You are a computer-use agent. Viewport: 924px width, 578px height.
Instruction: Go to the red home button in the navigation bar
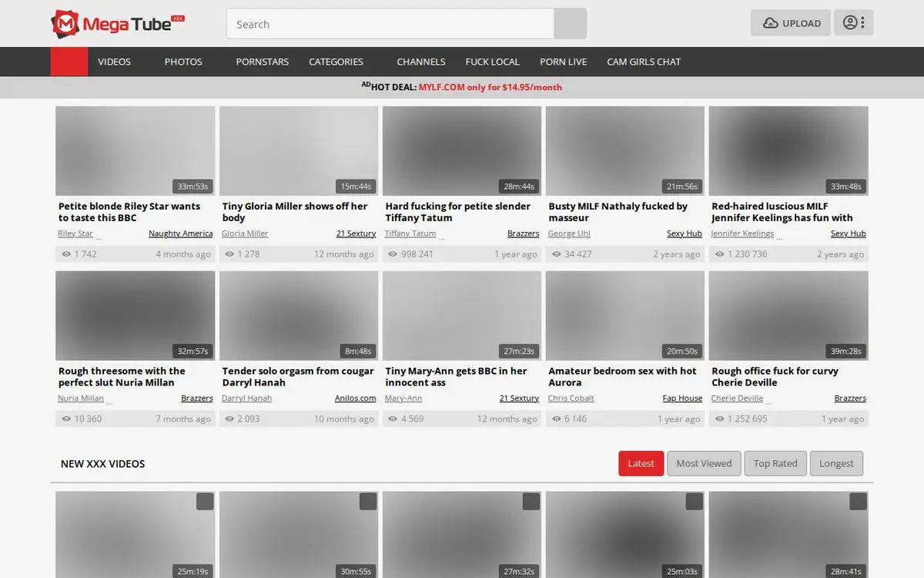pyautogui.click(x=69, y=62)
